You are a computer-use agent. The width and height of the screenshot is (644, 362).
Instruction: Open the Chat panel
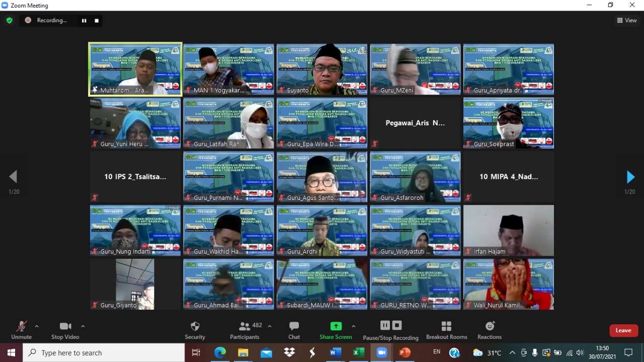[x=294, y=330]
